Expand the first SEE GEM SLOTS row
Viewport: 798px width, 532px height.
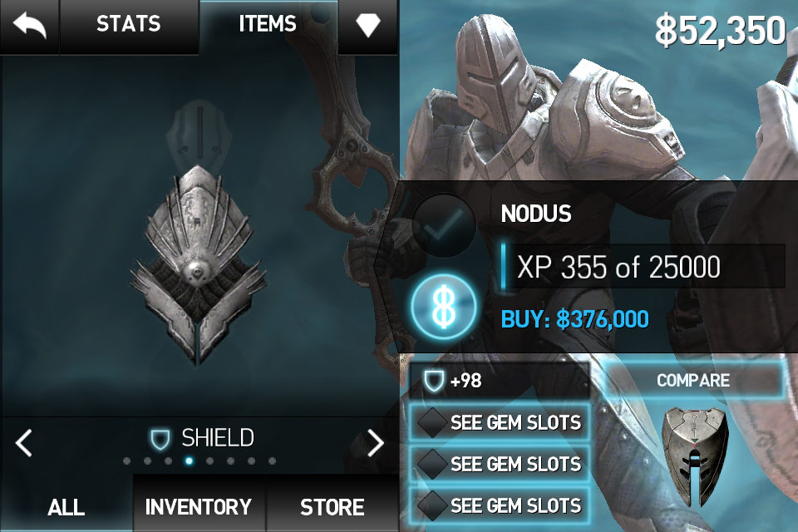500,422
